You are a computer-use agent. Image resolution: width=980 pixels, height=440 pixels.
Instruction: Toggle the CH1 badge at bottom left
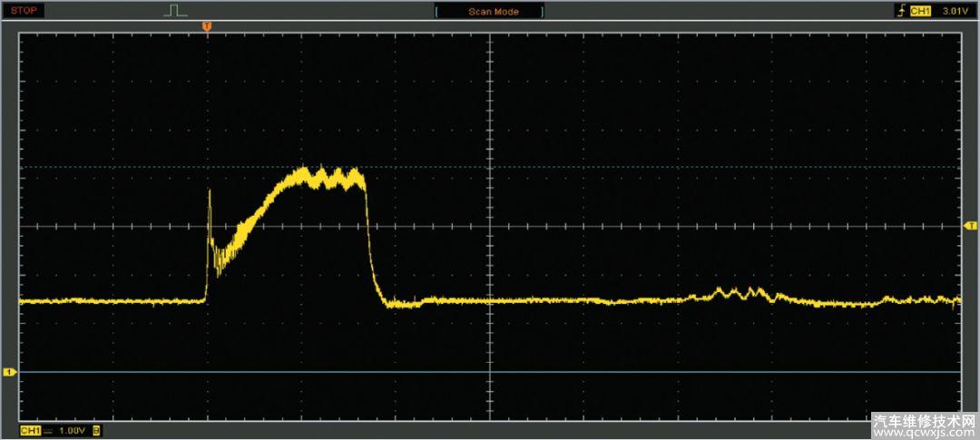pos(29,431)
